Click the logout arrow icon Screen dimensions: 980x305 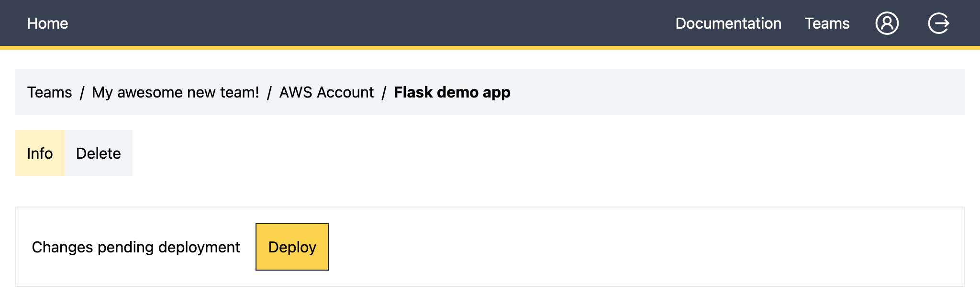(939, 23)
